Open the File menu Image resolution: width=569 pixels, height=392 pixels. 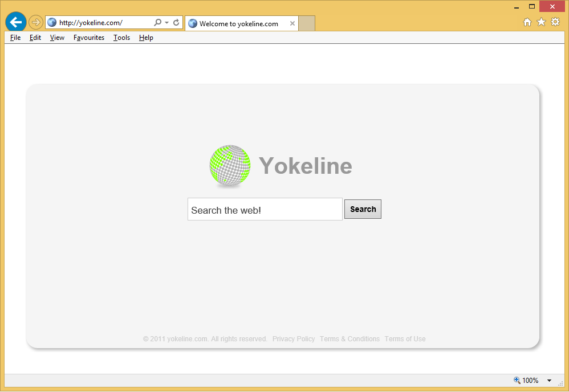[x=15, y=38]
